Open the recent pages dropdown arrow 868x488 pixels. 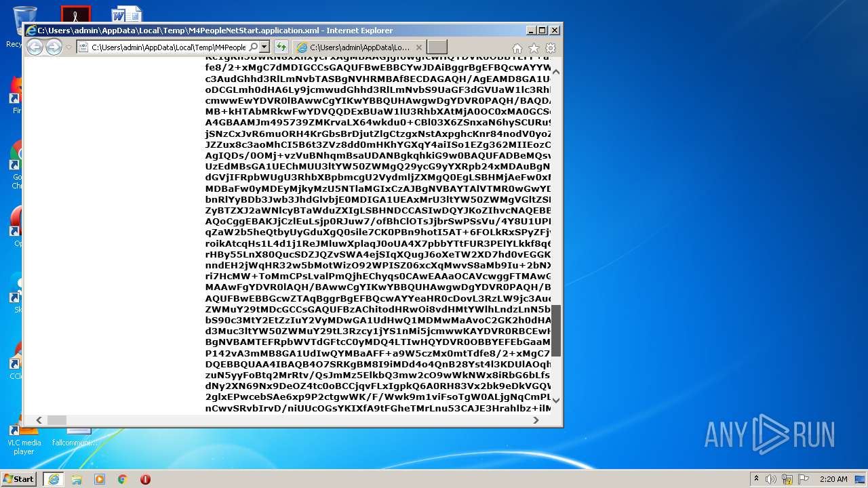coord(68,47)
